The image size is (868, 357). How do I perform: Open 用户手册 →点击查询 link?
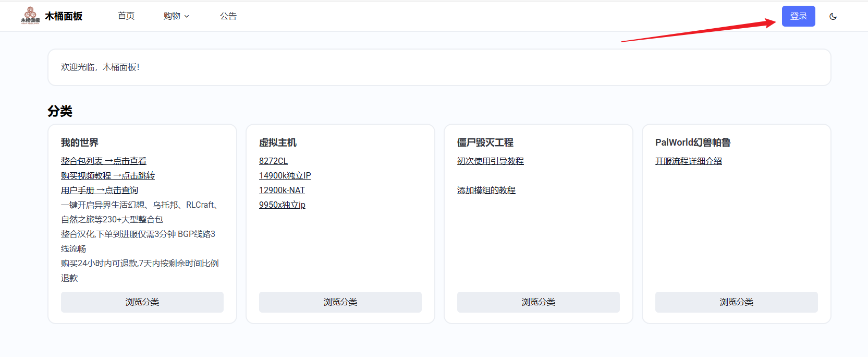pyautogui.click(x=100, y=191)
